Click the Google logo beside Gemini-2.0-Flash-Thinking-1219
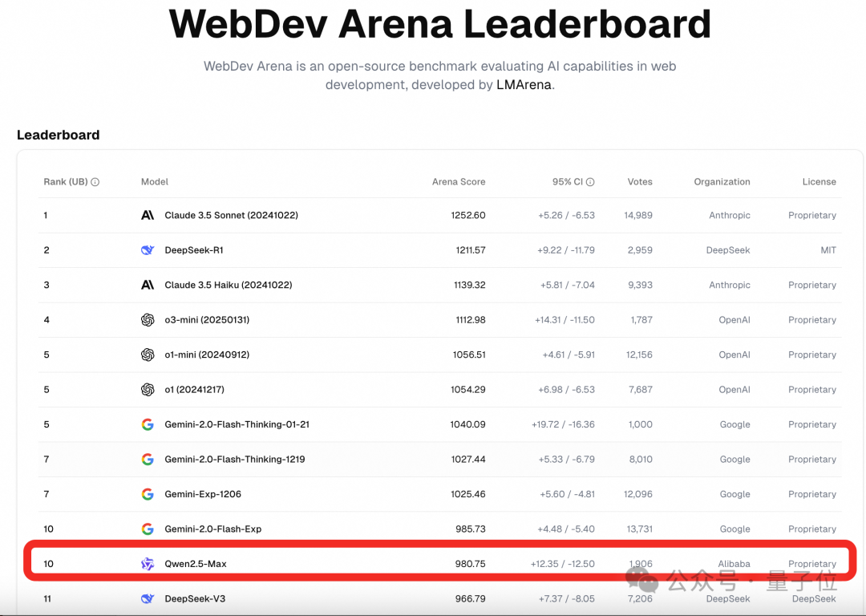 click(x=148, y=459)
